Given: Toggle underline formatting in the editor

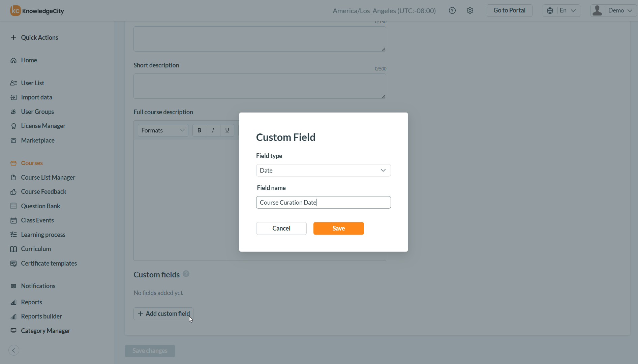Looking at the screenshot, I should pyautogui.click(x=227, y=130).
